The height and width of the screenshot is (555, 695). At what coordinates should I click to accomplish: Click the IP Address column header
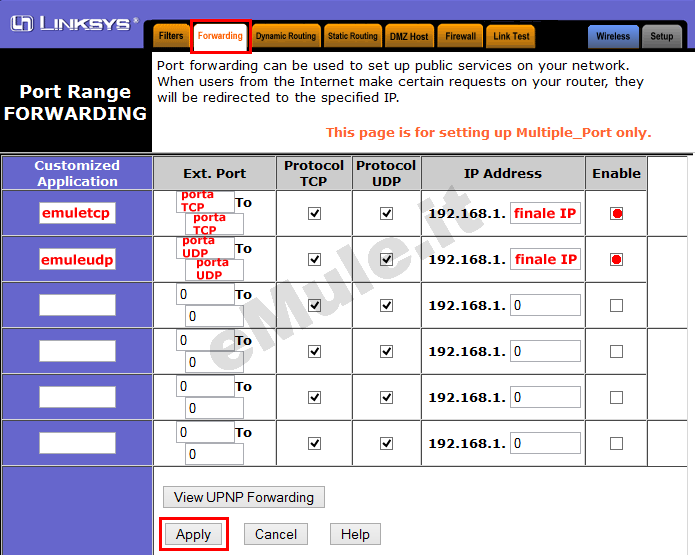coord(503,173)
